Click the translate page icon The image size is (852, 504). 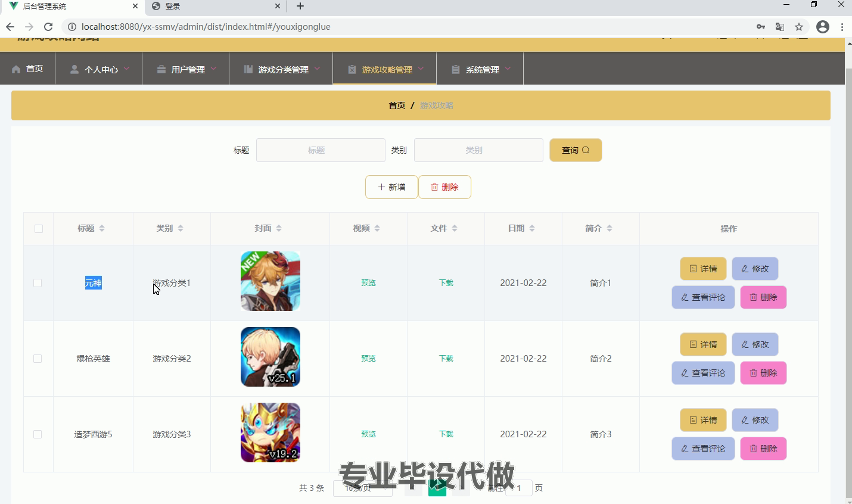(x=780, y=27)
